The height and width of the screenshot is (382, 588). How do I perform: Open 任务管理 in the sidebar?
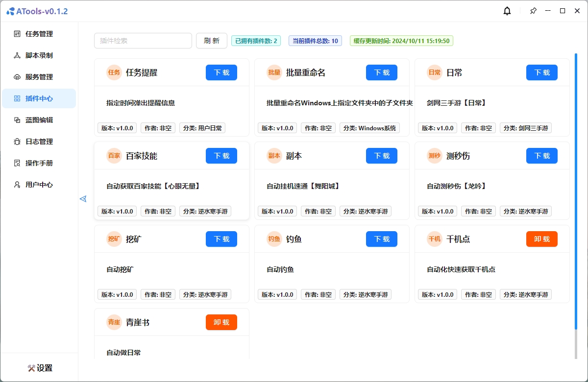(x=39, y=34)
